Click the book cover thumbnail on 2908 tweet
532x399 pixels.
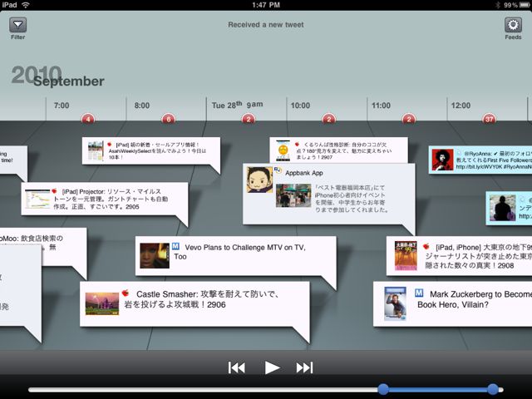(x=406, y=255)
